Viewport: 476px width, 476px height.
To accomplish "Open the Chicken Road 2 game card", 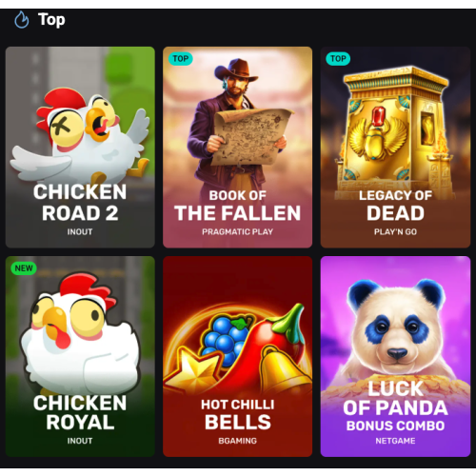I will point(80,148).
